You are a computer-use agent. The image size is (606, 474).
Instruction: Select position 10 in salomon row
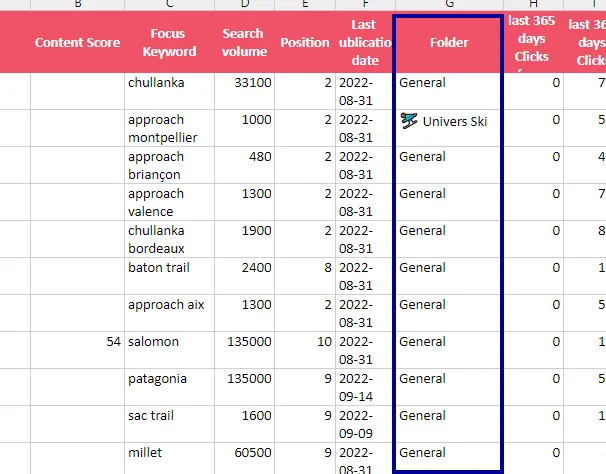[305, 350]
